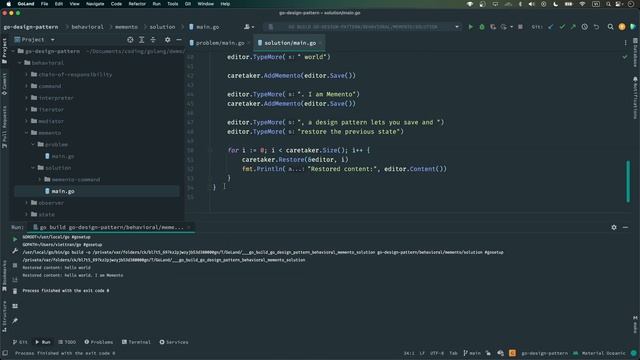
Task: Select opened file in Project panel target icon
Action: pos(130,40)
